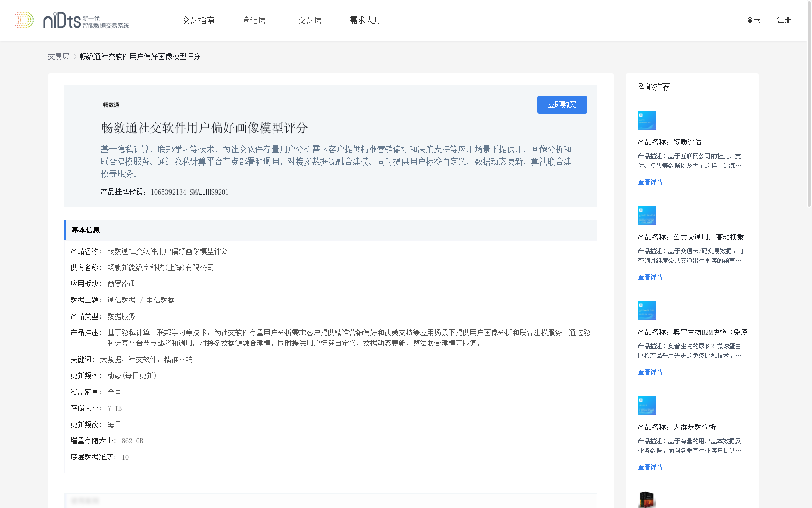Click the 立即购买 button

pyautogui.click(x=562, y=105)
